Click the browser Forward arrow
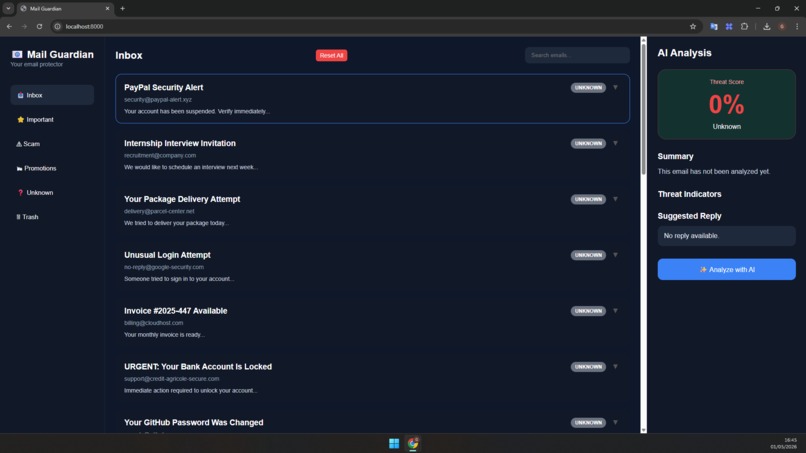Screen dimensions: 806x453 tap(24, 26)
